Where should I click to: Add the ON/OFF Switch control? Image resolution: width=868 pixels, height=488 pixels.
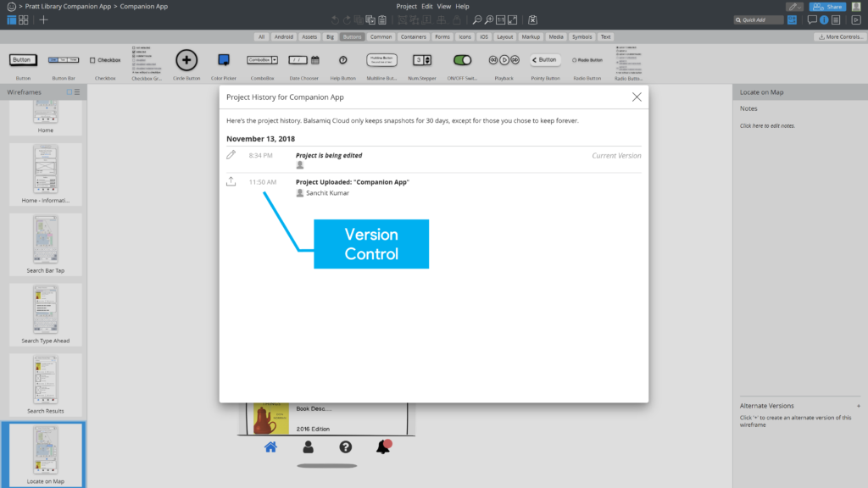point(462,62)
